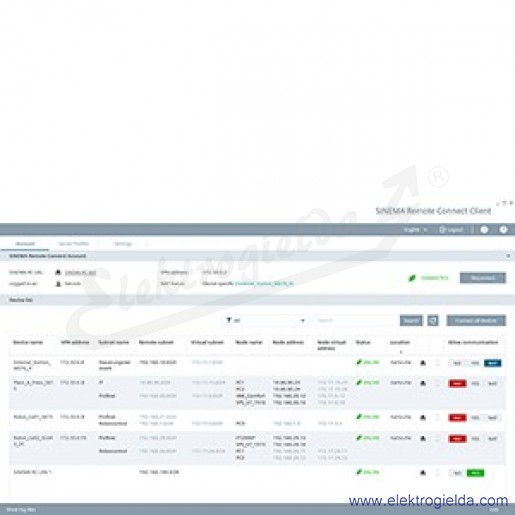Click in the device search input field
This screenshot has width=515, height=515.
tap(355, 320)
